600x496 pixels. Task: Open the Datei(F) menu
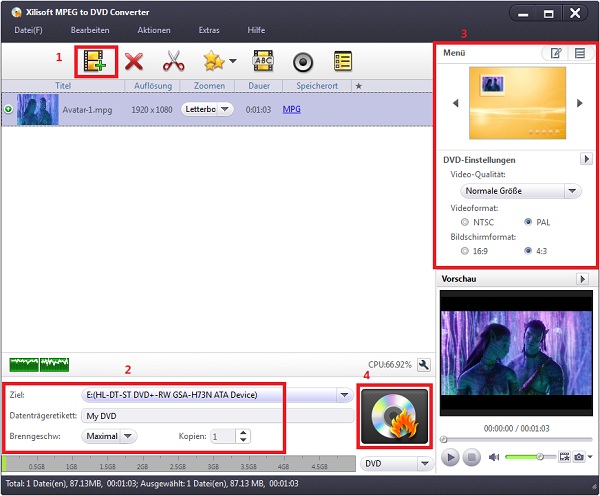(x=28, y=30)
